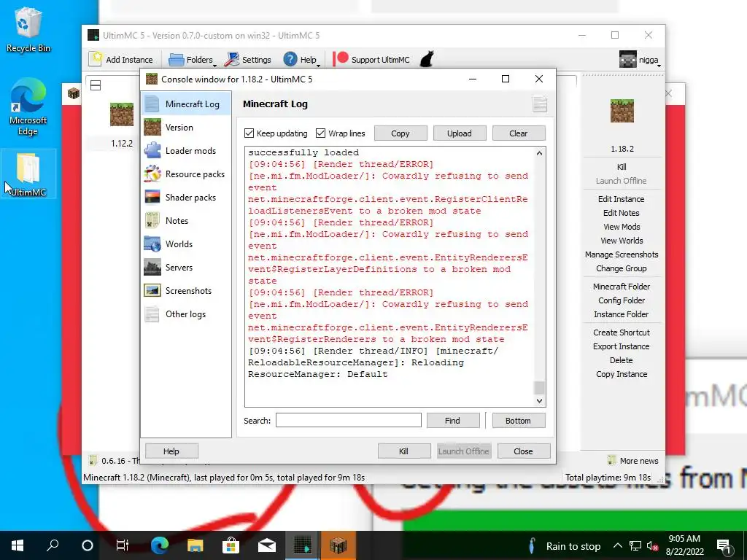The height and width of the screenshot is (560, 747).
Task: Click the More news button
Action: (633, 461)
